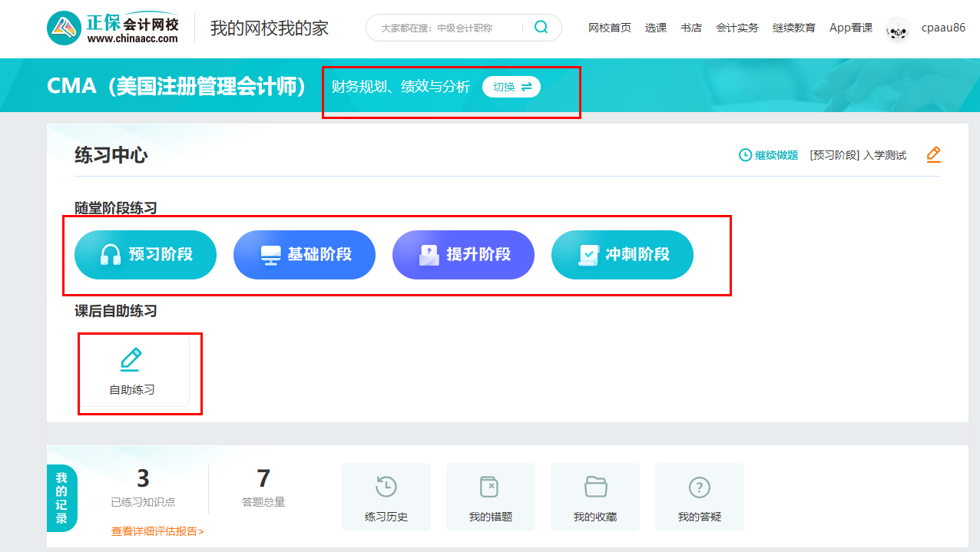Open 我的答疑 question-mark icon
Screen dimensions: 980x552
tap(699, 487)
